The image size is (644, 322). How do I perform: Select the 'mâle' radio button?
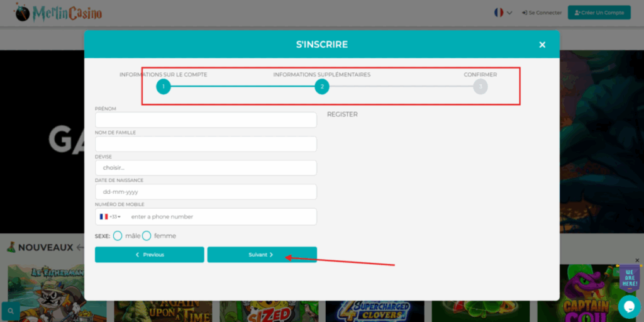point(118,236)
